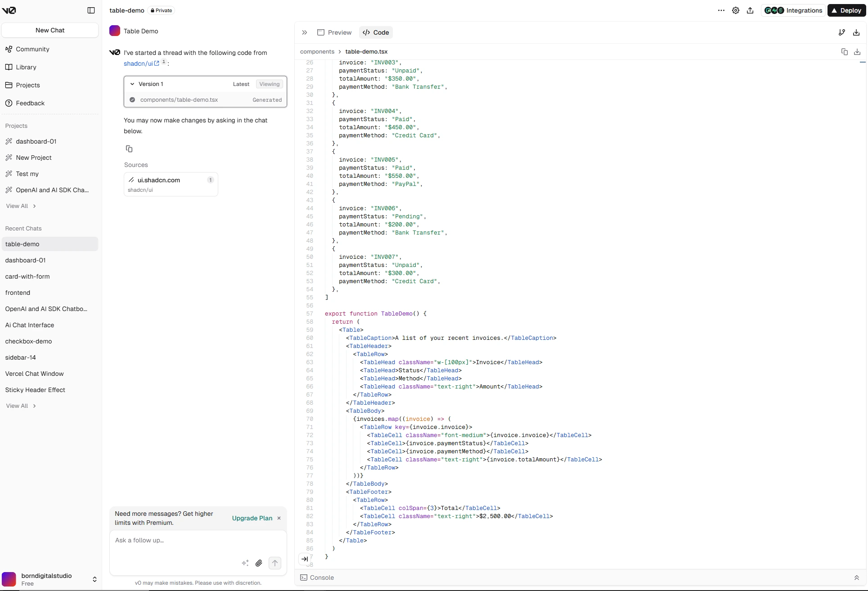Open project settings gear icon
The width and height of the screenshot is (868, 591).
[736, 10]
